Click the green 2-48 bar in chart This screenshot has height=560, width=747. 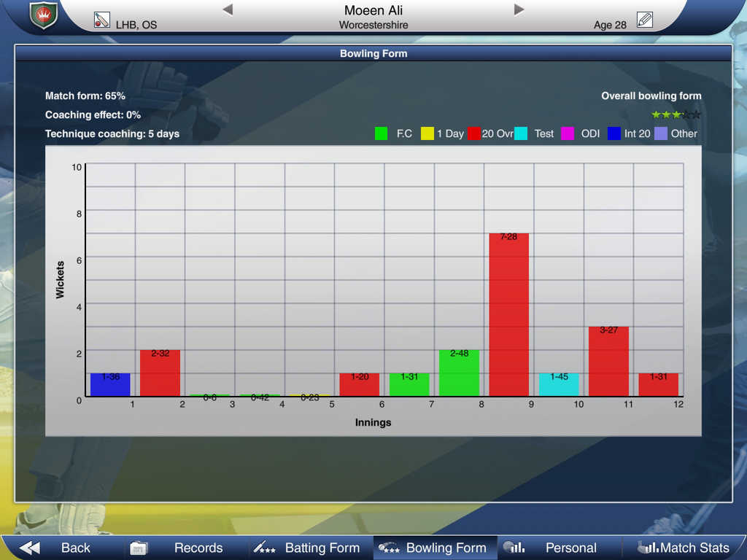(459, 373)
